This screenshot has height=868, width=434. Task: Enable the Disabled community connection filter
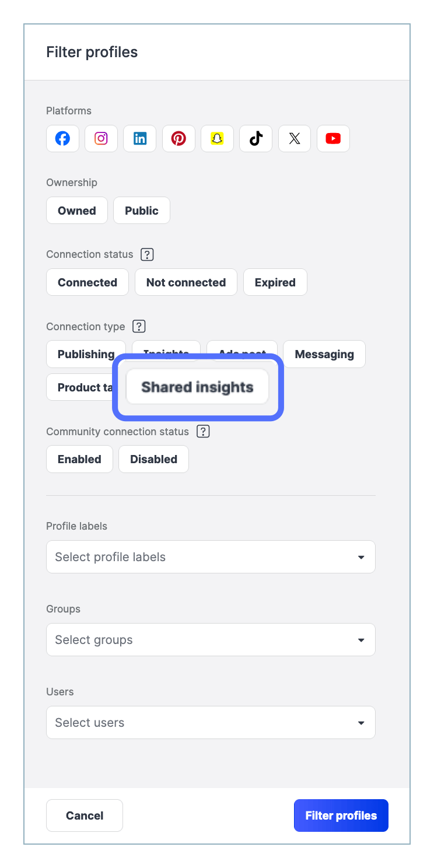[153, 459]
